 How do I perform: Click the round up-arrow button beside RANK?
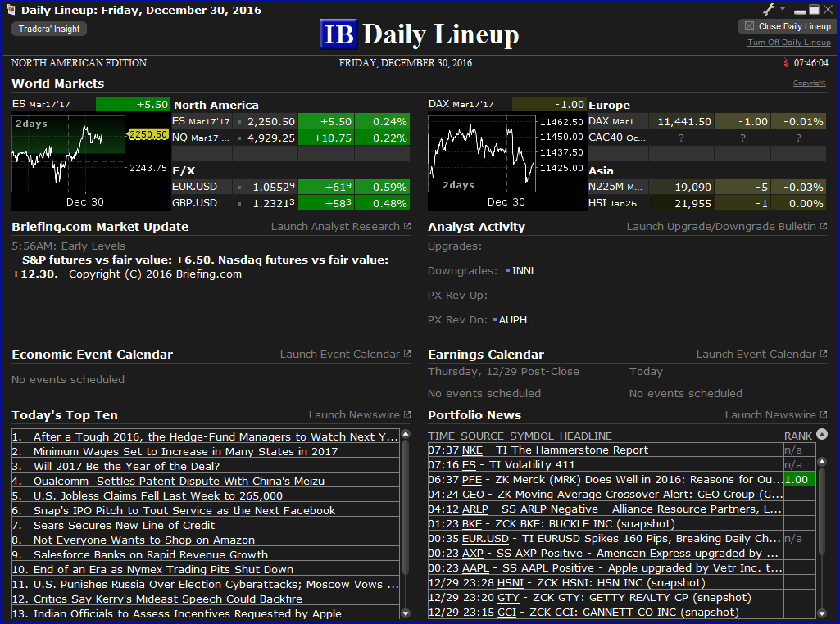(822, 434)
